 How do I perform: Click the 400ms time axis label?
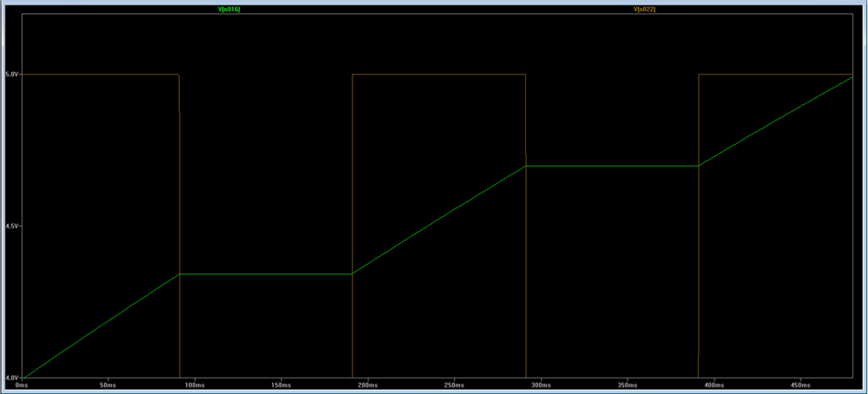713,384
